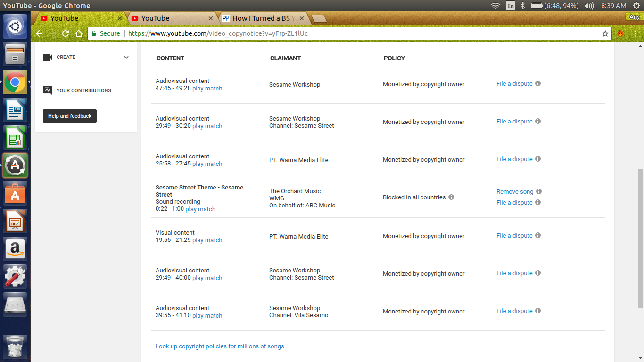Open Software Updater from the dock
The height and width of the screenshot is (362, 644).
(x=15, y=165)
